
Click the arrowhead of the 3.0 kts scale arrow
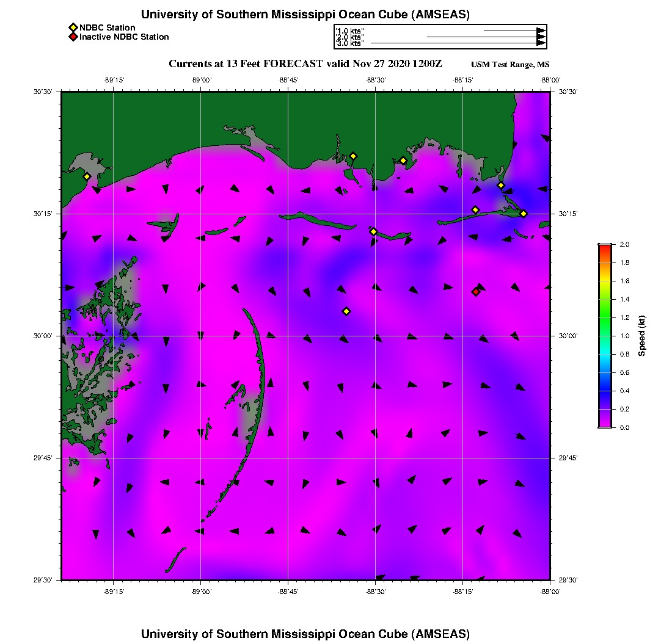coord(541,43)
